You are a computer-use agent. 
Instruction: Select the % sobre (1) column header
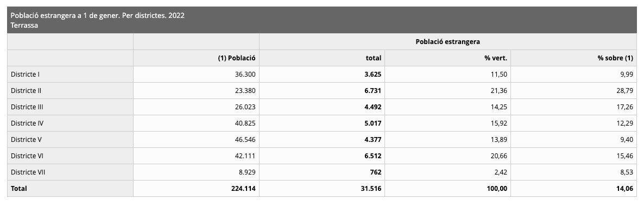pyautogui.click(x=615, y=58)
